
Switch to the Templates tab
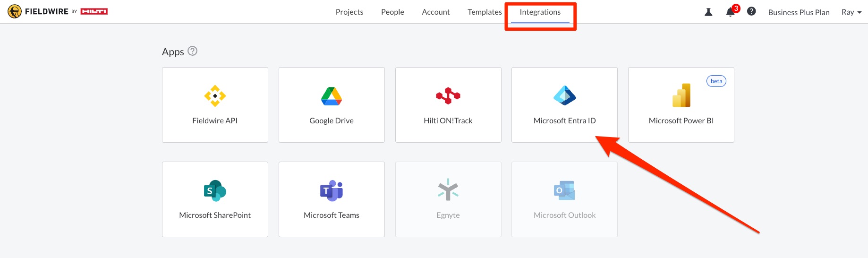485,12
